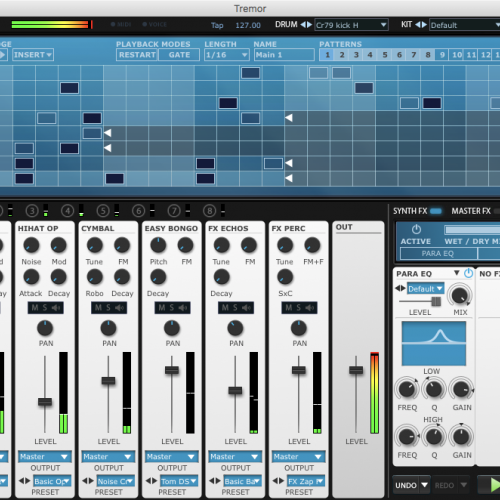Screen dimensions: 500x500
Task: Click the WET / DRY MIX bar
Action: point(472,230)
